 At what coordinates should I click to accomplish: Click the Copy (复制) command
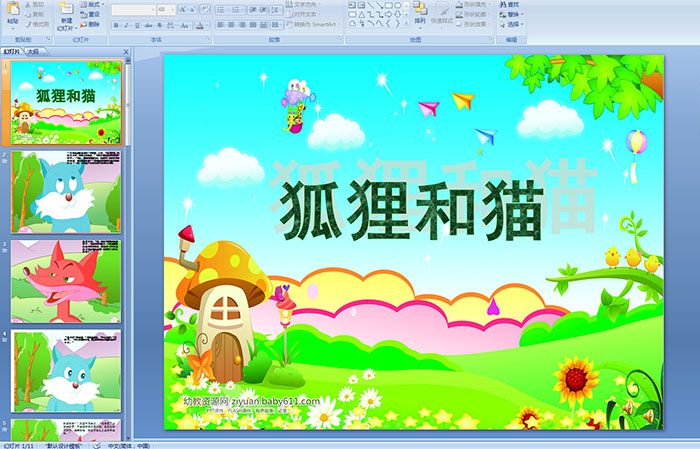pos(34,14)
